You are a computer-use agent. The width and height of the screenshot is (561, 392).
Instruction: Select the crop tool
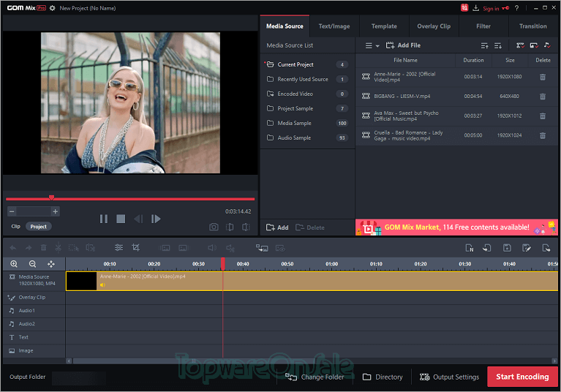pyautogui.click(x=135, y=247)
